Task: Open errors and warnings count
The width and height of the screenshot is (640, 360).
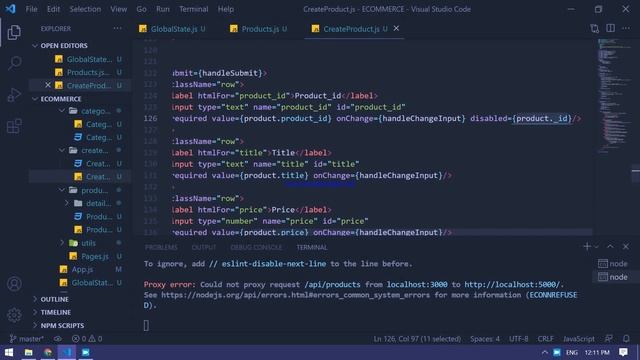Action: [87, 339]
